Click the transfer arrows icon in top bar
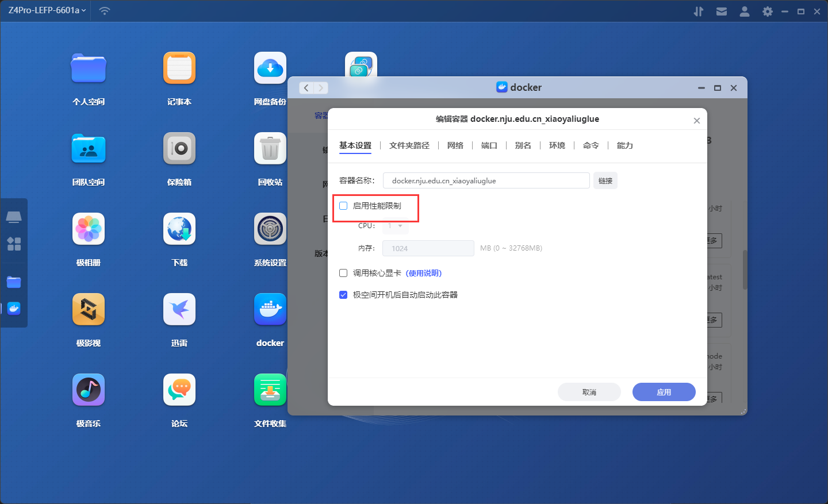Viewport: 828px width, 504px height. [x=699, y=11]
